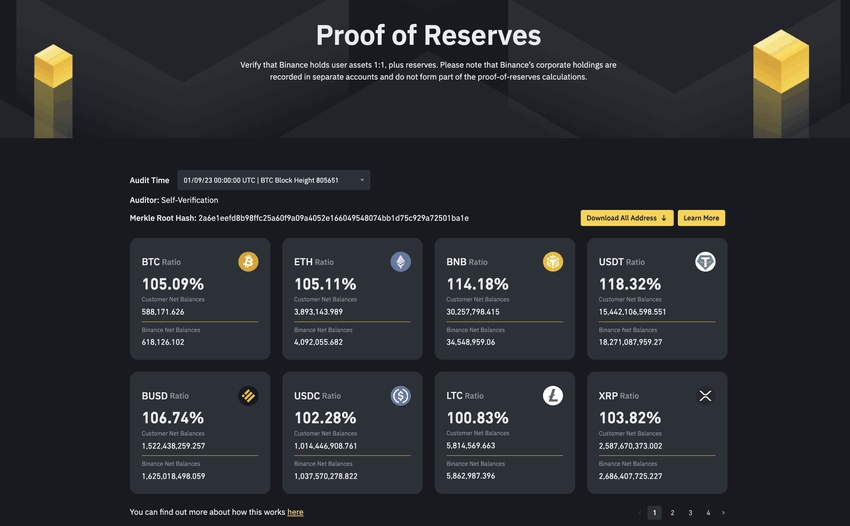The height and width of the screenshot is (526, 850).
Task: Open the Audit Time dropdown
Action: [273, 180]
